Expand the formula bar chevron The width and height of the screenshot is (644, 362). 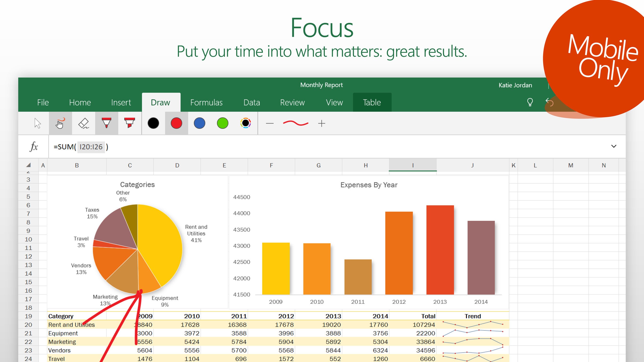[614, 146]
